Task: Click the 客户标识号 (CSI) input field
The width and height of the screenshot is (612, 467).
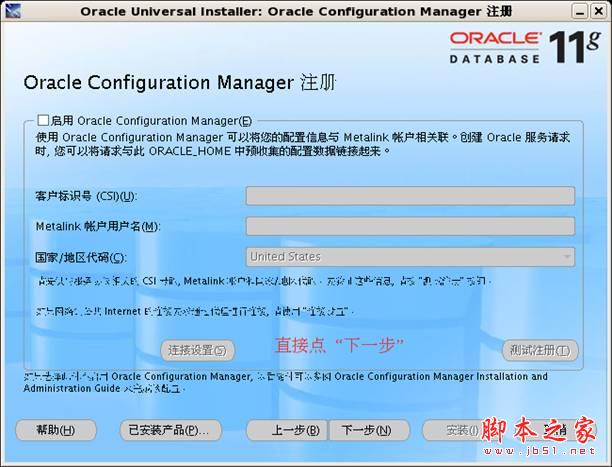Action: point(410,196)
